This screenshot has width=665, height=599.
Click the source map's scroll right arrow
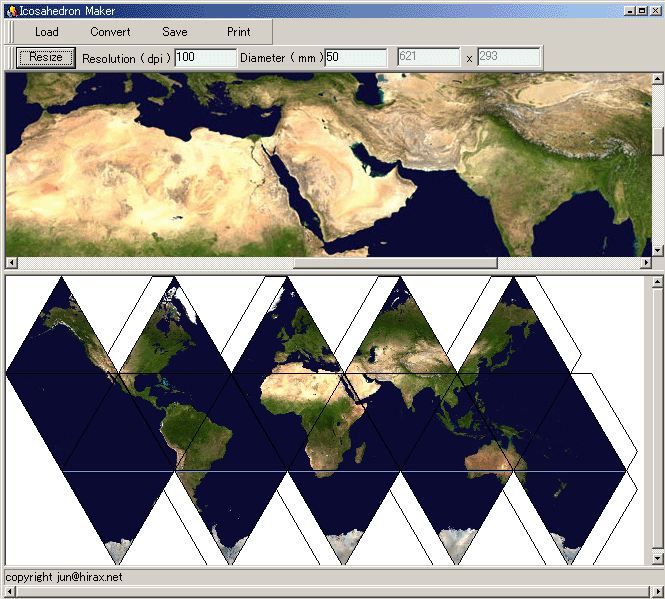644,263
